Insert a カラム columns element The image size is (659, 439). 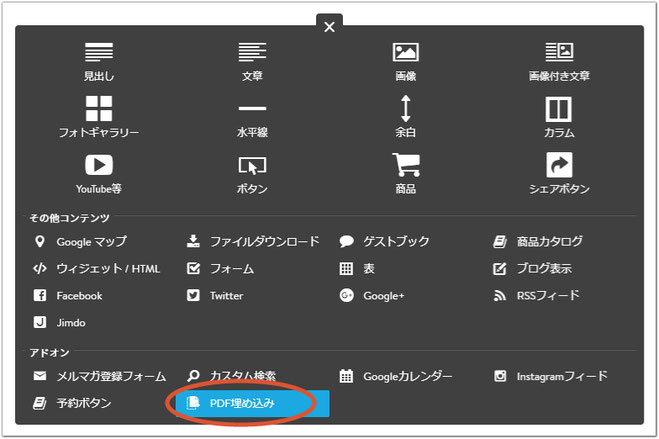click(x=559, y=117)
